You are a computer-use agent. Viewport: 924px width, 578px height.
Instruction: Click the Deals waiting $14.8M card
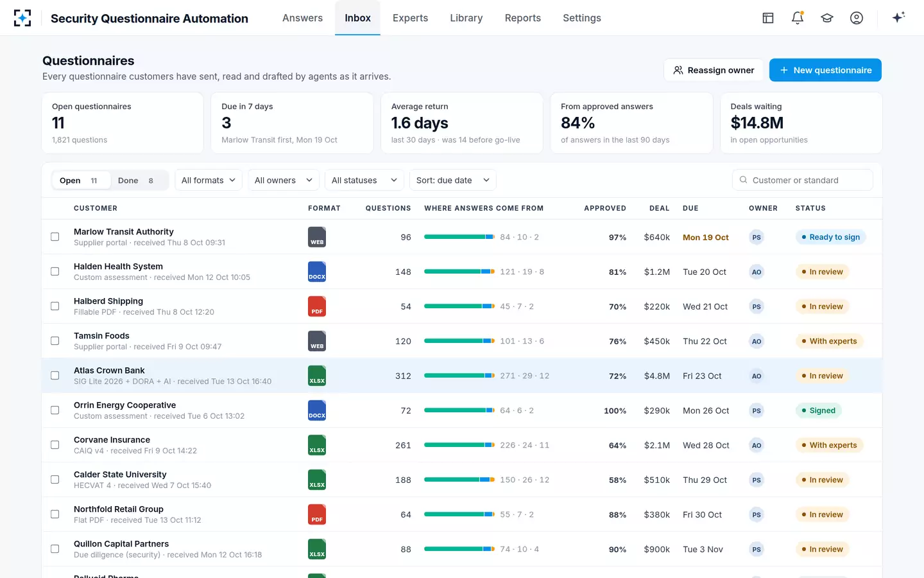[801, 123]
